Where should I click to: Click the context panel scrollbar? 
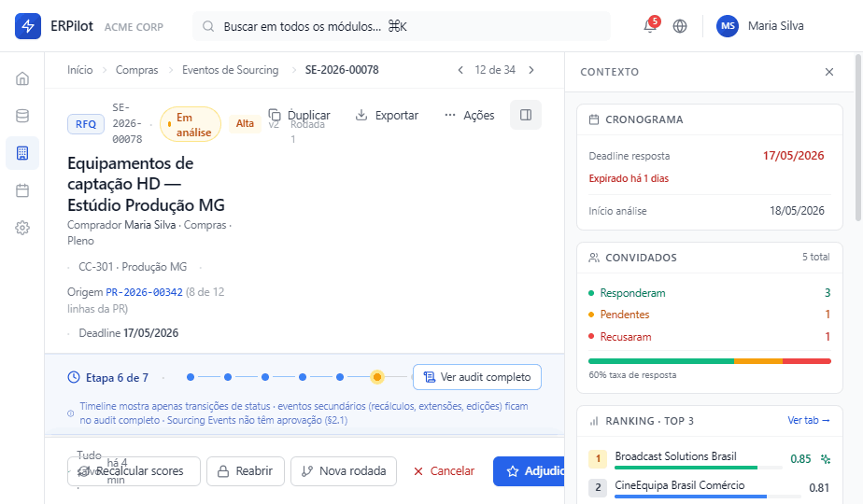[858, 137]
